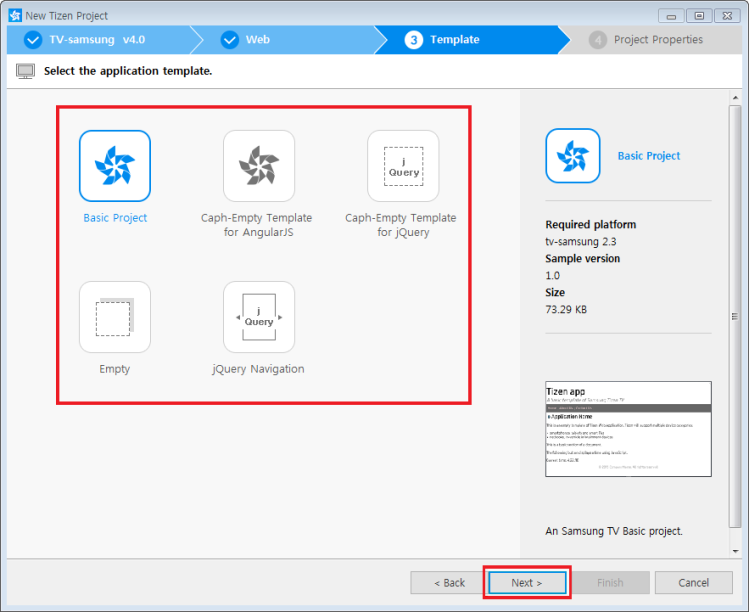
Task: Select the Empty template icon
Action: click(115, 317)
